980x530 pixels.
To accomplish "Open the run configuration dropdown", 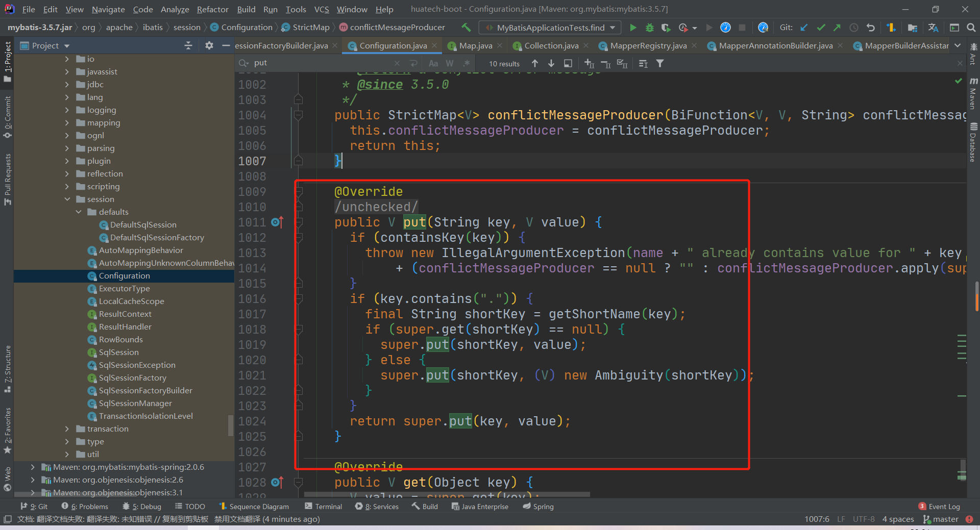I will tap(550, 28).
